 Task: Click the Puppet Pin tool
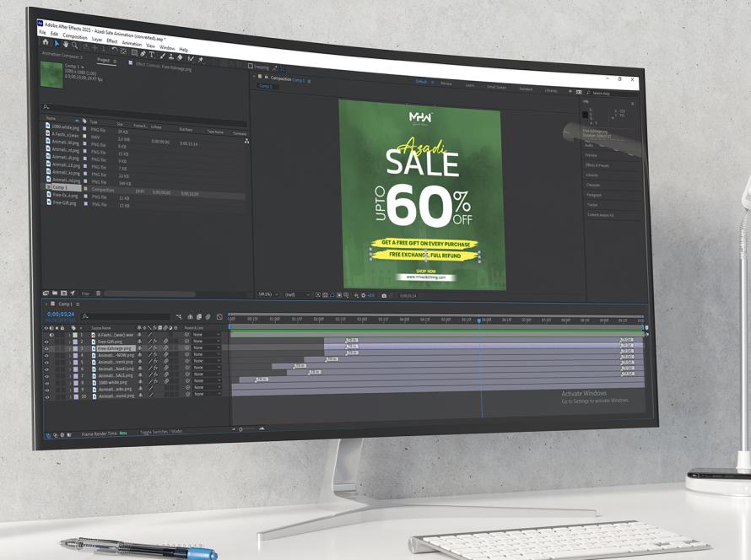(201, 60)
